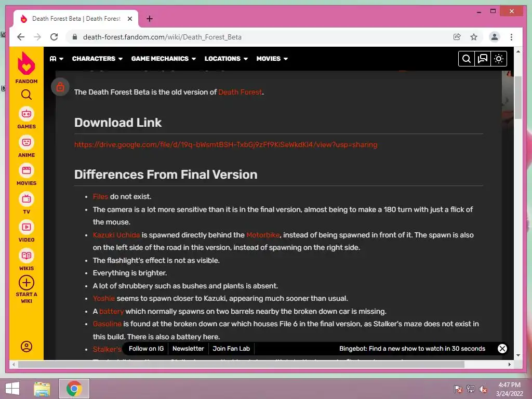Open the taskbar clock and date
This screenshot has height=399, width=532.
tap(509, 389)
